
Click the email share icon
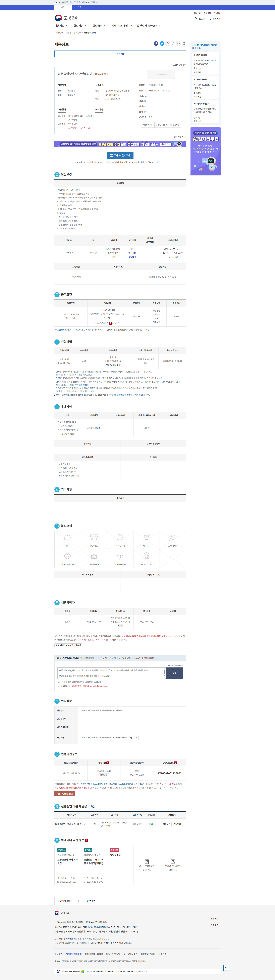[178, 43]
